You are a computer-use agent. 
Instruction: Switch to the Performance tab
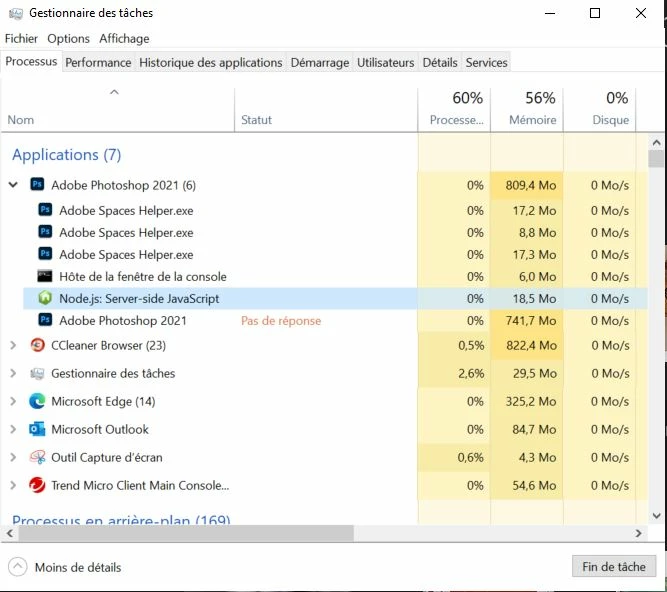coord(98,63)
